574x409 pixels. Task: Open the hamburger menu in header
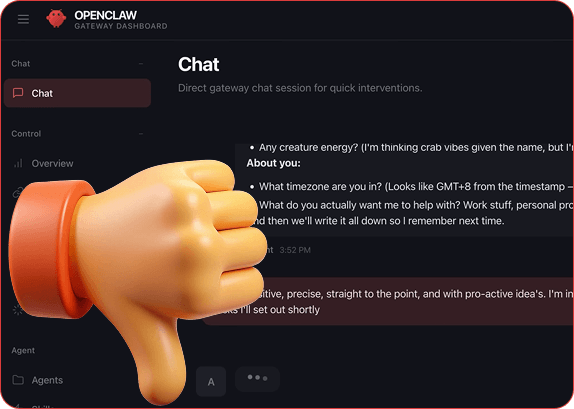point(23,19)
